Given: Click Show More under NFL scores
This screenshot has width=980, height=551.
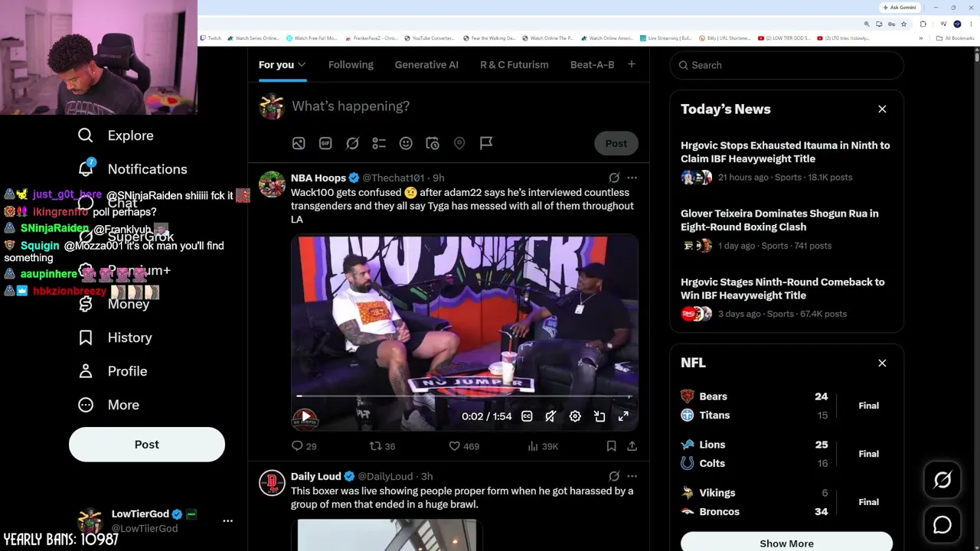Looking at the screenshot, I should (x=786, y=543).
